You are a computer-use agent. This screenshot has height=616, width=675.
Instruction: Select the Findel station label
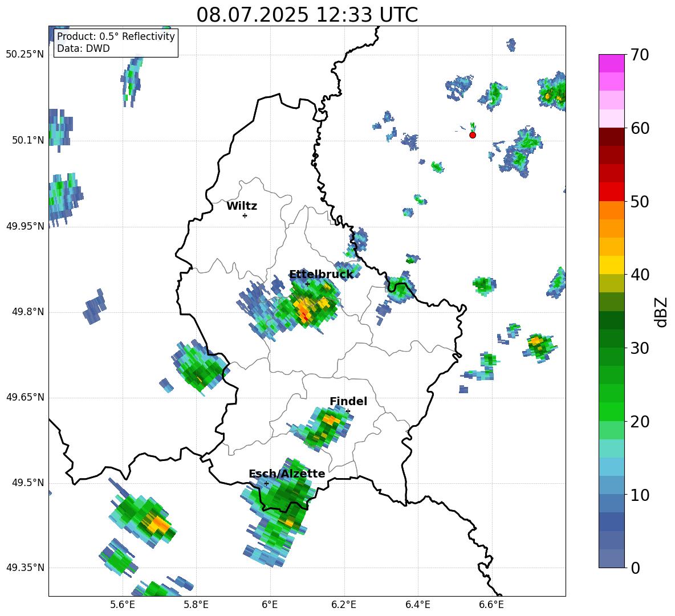(x=348, y=401)
